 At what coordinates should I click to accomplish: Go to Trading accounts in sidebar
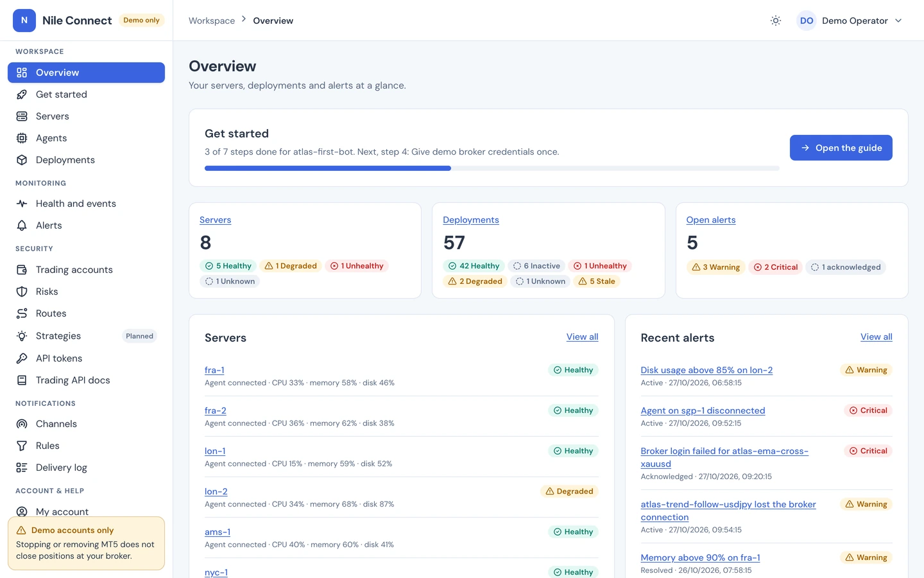pos(86,270)
